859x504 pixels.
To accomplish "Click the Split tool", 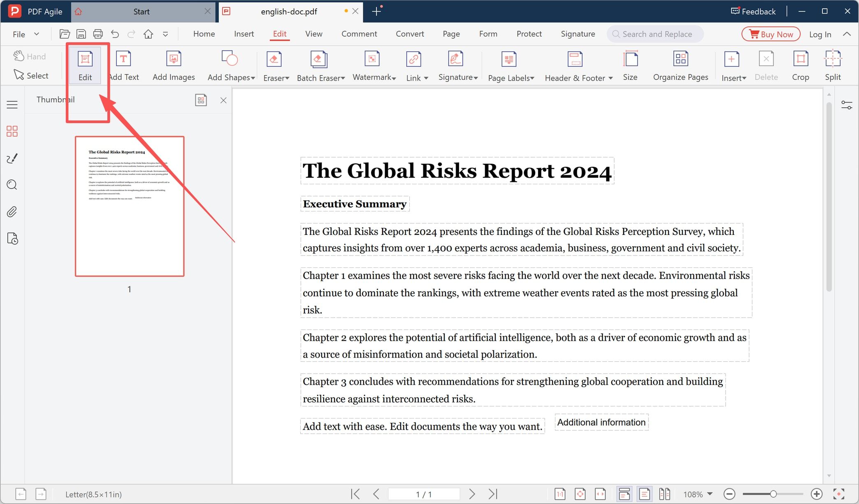I will [x=833, y=65].
